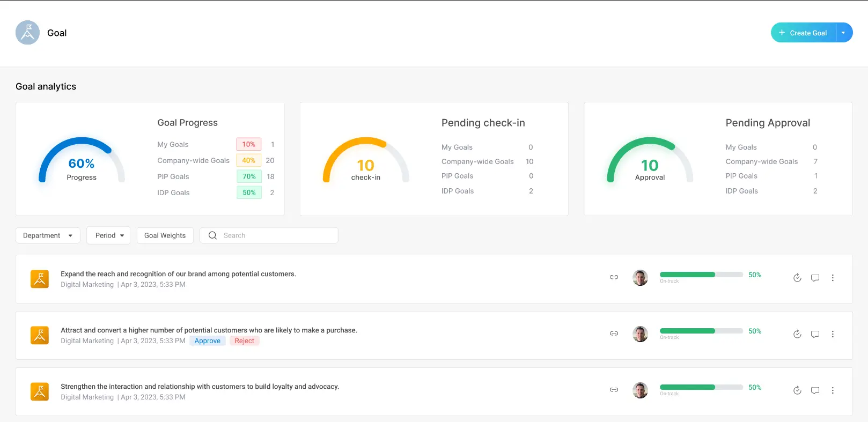
Task: Click the orange goal icon of 'Attract and convert' goal
Action: pos(40,335)
